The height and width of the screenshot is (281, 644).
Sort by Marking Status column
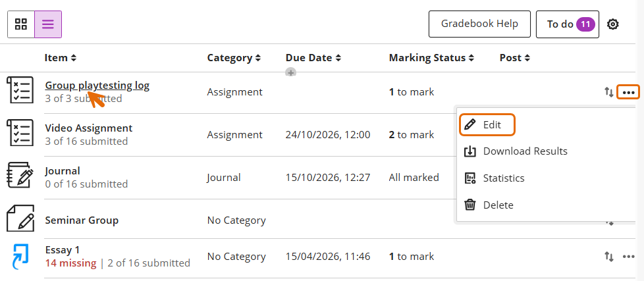tap(432, 58)
